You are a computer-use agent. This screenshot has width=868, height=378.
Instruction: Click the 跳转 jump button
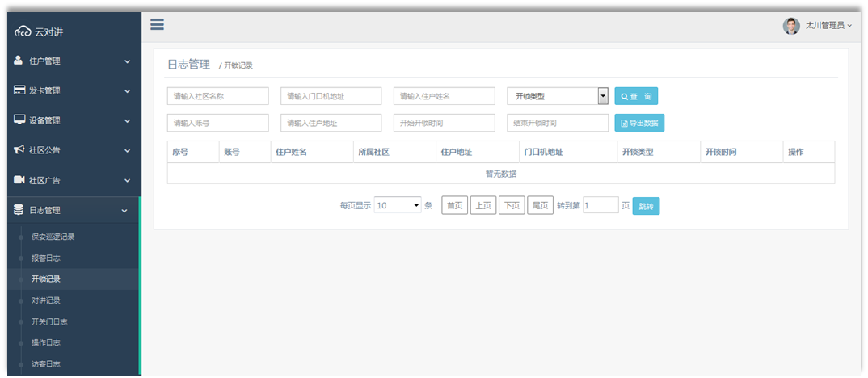(646, 206)
